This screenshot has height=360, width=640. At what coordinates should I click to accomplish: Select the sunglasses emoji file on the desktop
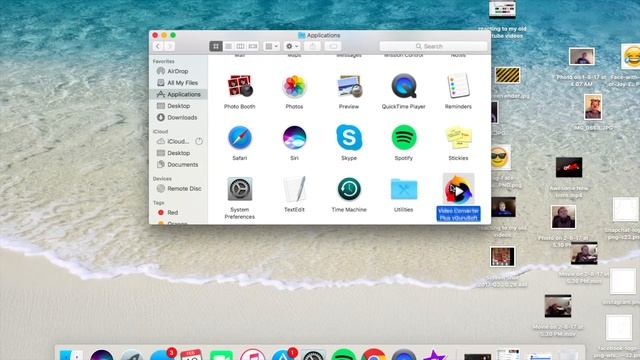click(500, 157)
